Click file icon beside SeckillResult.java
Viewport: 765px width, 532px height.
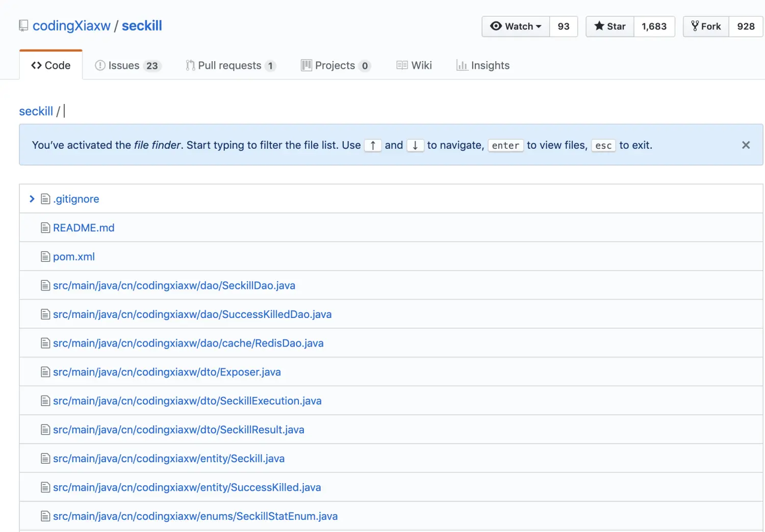pyautogui.click(x=45, y=430)
